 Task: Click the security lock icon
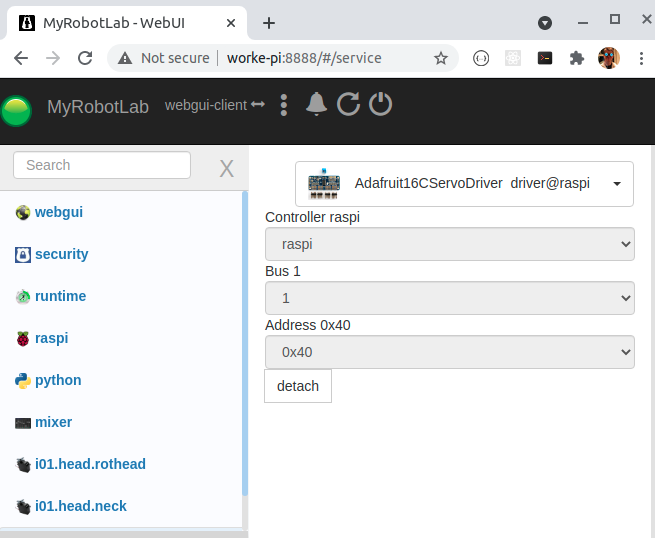(23, 255)
